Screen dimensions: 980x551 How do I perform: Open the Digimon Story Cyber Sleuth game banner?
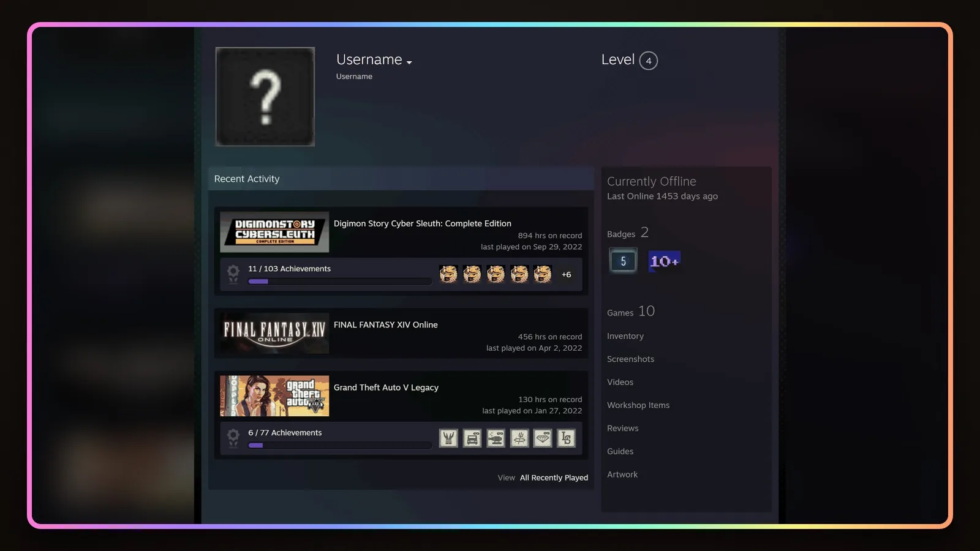point(274,232)
